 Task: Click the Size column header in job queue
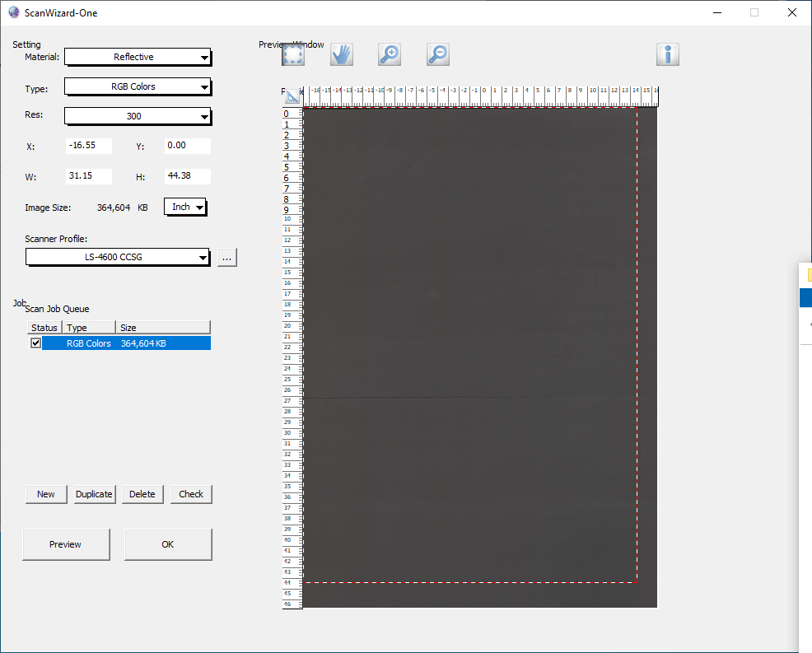pos(162,328)
